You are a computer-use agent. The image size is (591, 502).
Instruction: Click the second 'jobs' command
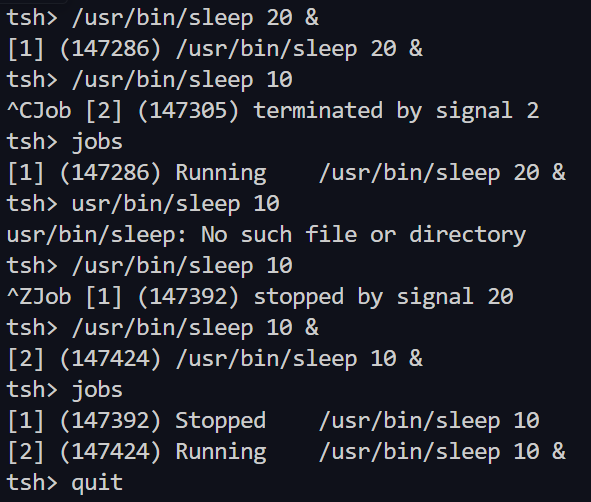click(97, 390)
